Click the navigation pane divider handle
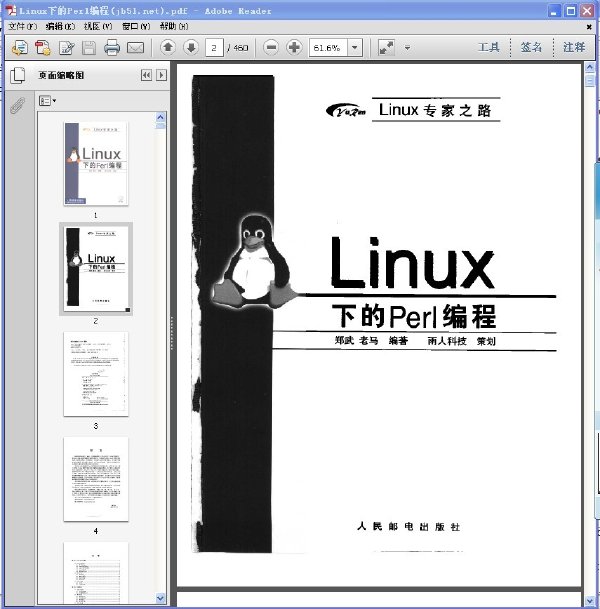 pyautogui.click(x=172, y=333)
